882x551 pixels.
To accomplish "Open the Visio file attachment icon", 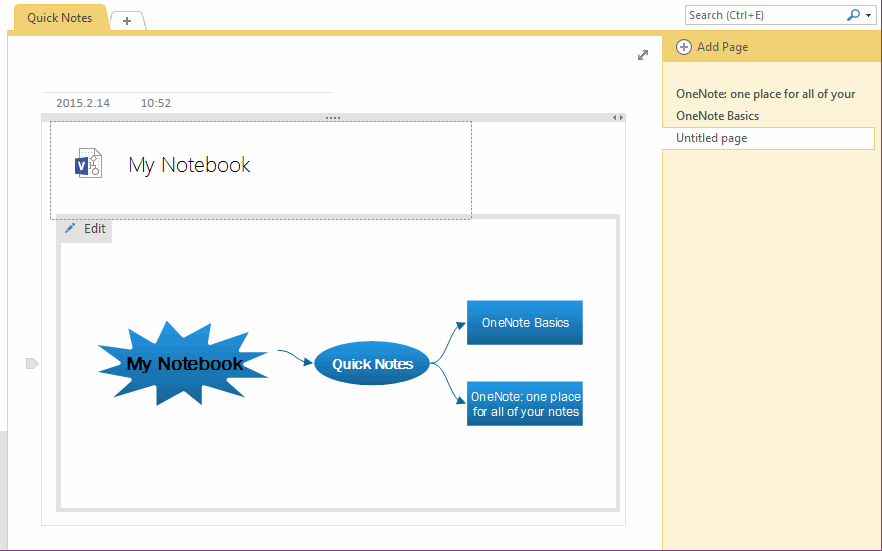I will (x=88, y=164).
